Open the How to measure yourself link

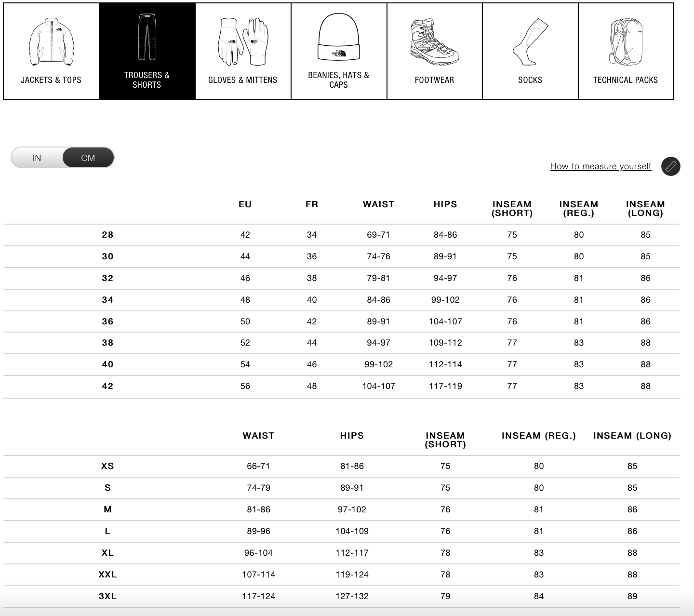[601, 166]
